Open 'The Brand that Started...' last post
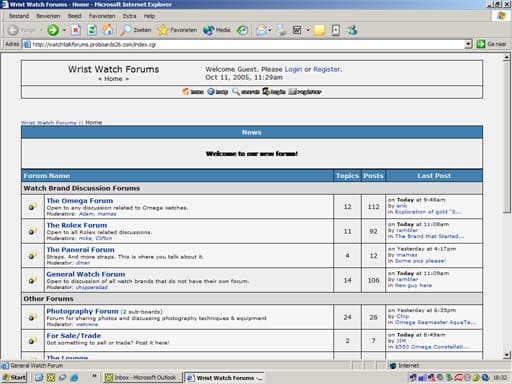This screenshot has height=384, width=512. point(429,236)
